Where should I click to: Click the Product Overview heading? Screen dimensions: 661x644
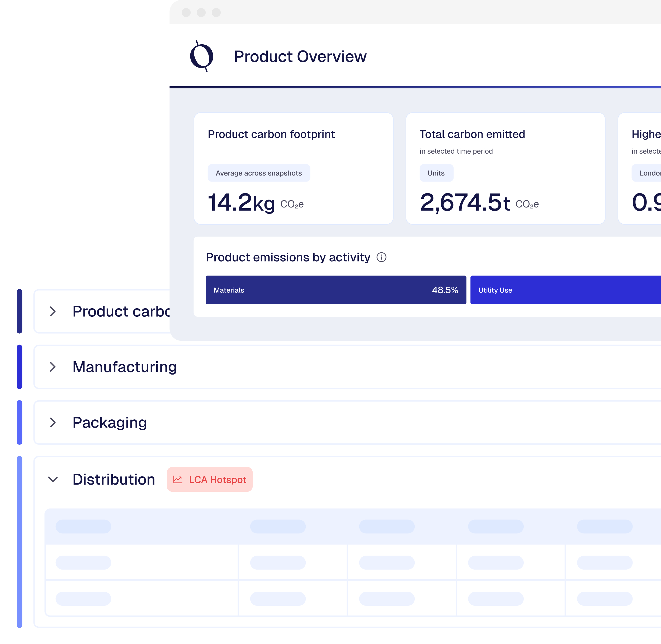300,56
